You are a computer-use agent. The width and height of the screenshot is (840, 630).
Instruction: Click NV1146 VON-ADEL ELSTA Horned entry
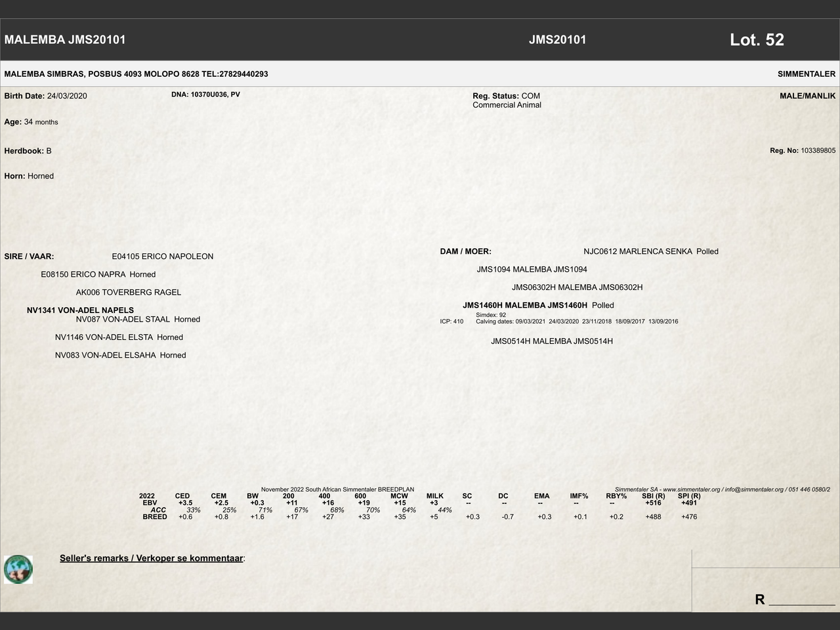click(119, 337)
